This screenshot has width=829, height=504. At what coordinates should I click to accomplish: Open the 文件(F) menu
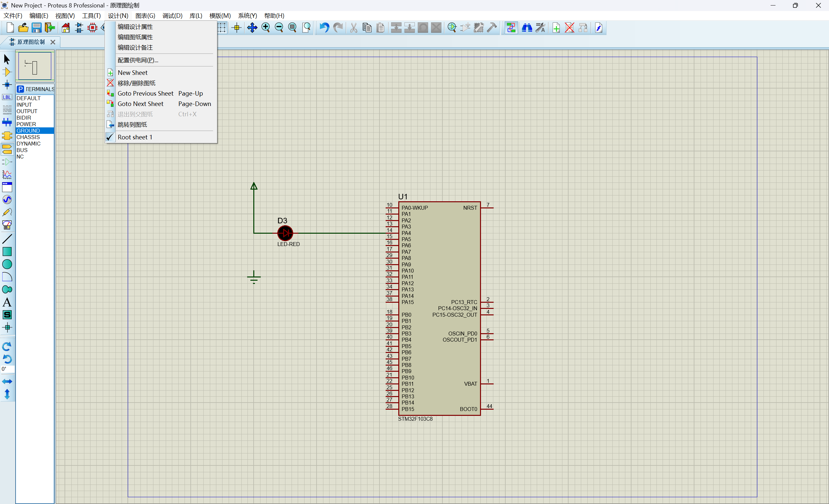tap(13, 16)
